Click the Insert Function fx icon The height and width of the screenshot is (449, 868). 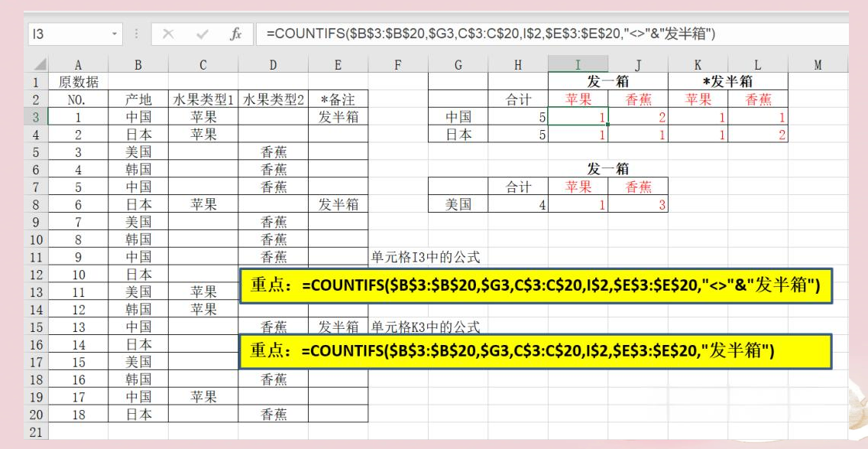tap(236, 34)
